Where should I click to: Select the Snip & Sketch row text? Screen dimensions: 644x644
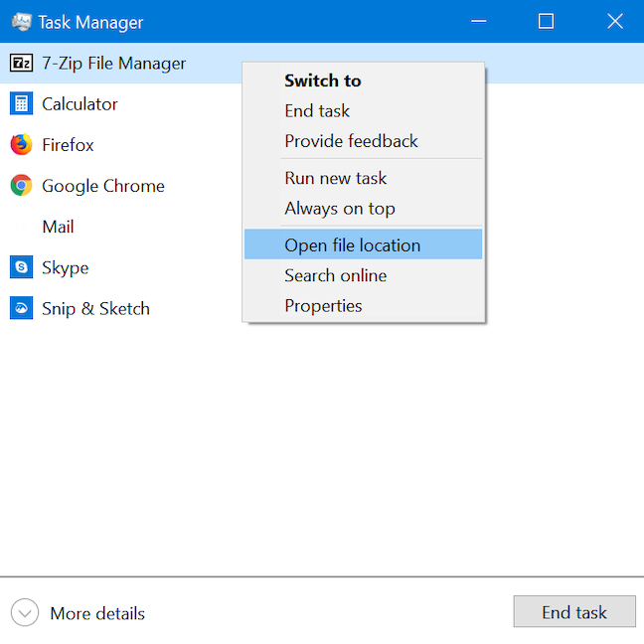tap(95, 309)
